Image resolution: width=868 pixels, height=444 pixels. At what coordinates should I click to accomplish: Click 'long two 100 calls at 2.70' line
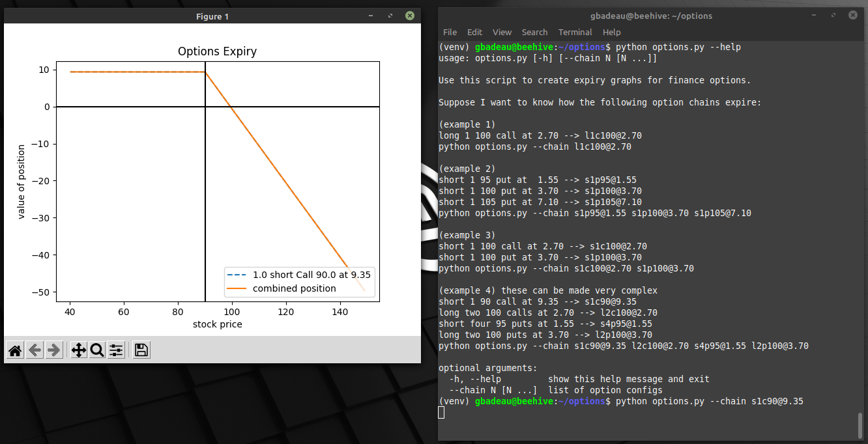[x=548, y=312]
